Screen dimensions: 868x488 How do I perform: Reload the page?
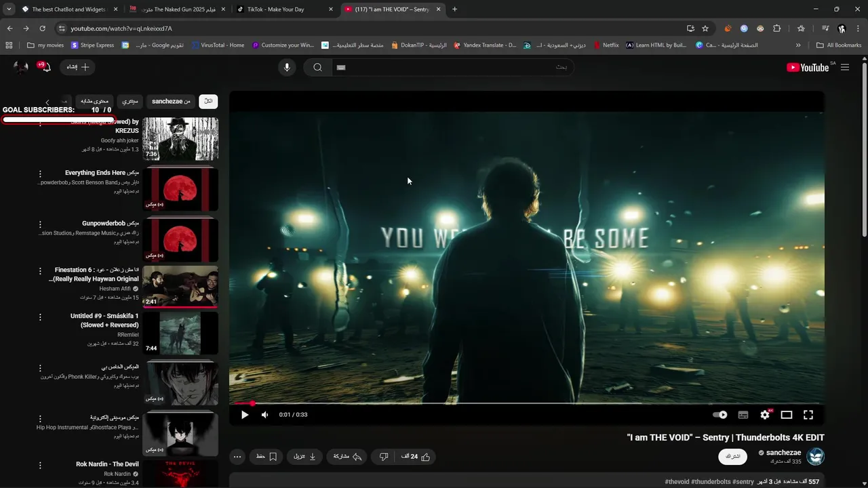pos(42,28)
